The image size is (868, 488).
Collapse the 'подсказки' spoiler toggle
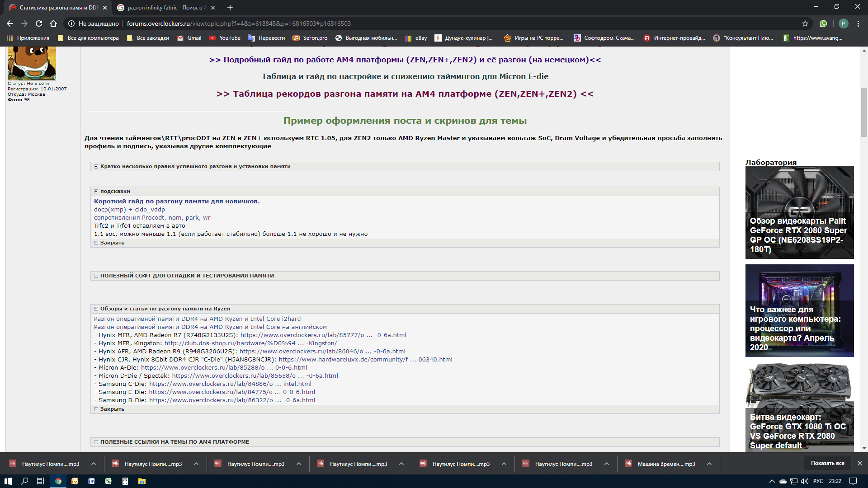click(x=96, y=192)
